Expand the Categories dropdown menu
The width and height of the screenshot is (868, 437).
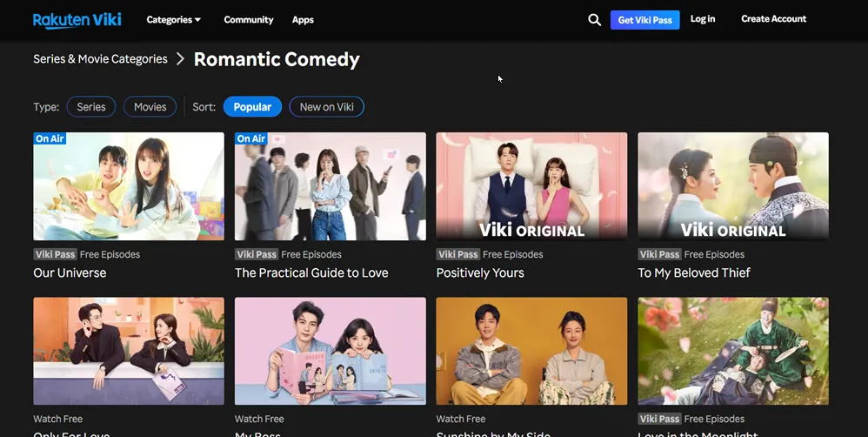(x=173, y=20)
